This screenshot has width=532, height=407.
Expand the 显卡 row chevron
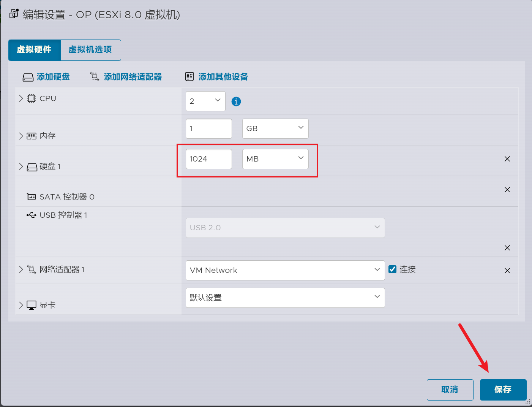pos(21,305)
